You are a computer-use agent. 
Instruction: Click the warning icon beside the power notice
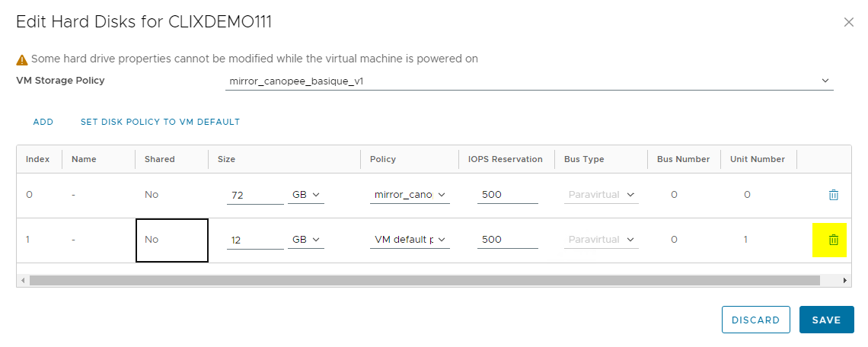click(22, 59)
